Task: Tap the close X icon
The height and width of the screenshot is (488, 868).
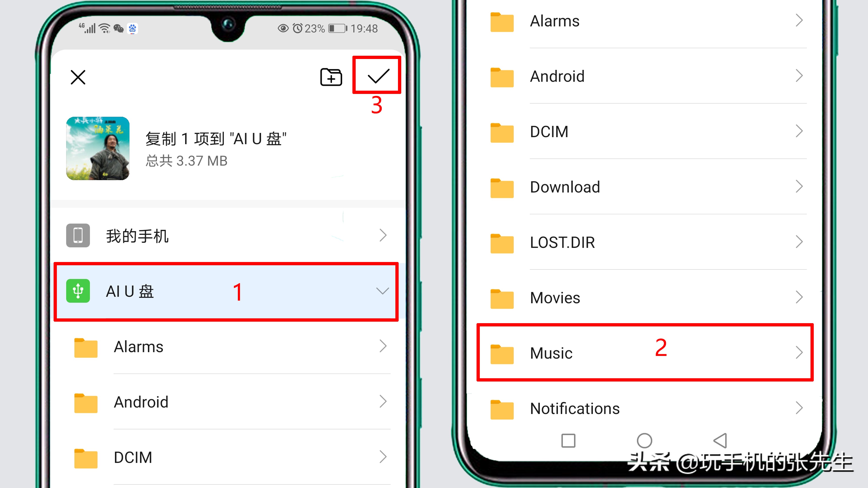Action: click(78, 77)
